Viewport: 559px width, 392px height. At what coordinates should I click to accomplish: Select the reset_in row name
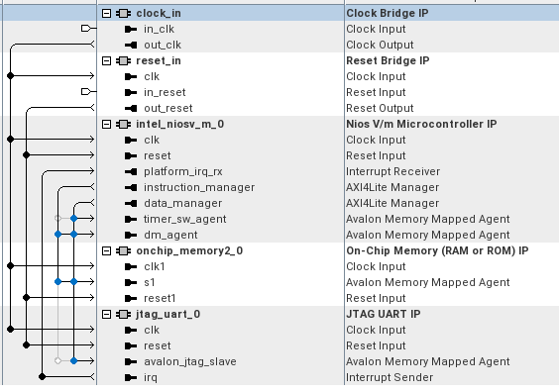(159, 61)
